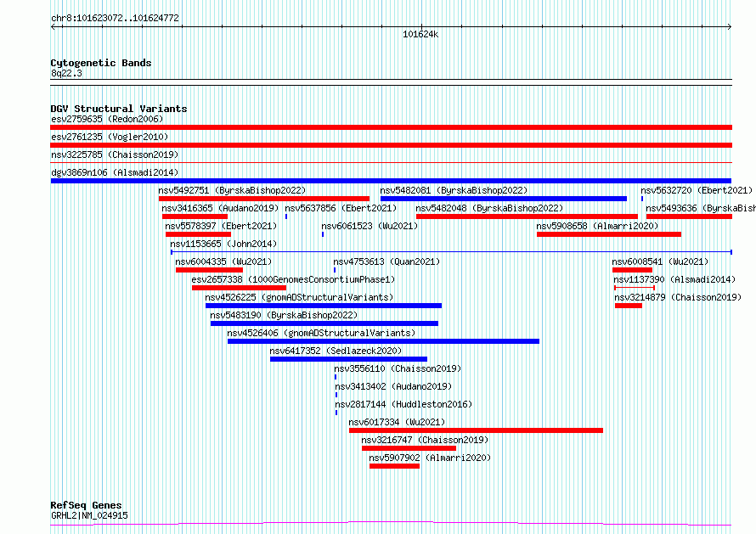Viewport: 756px width, 534px height.
Task: Click the Cytogenetic Bands track title
Action: [101, 63]
